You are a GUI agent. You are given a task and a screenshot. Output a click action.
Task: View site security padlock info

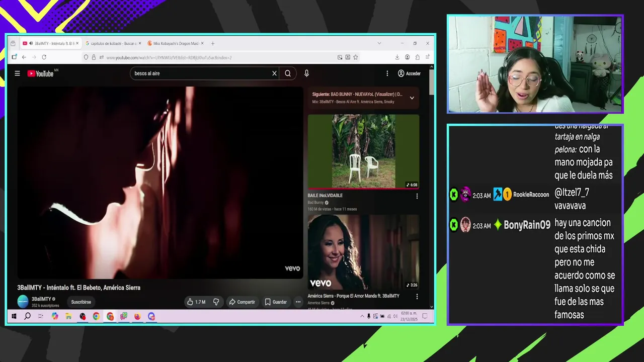pos(94,57)
